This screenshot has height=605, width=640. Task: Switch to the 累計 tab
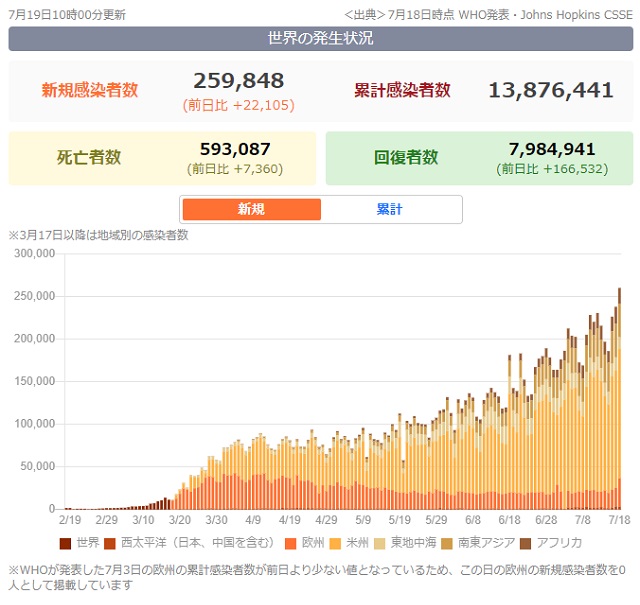[390, 209]
